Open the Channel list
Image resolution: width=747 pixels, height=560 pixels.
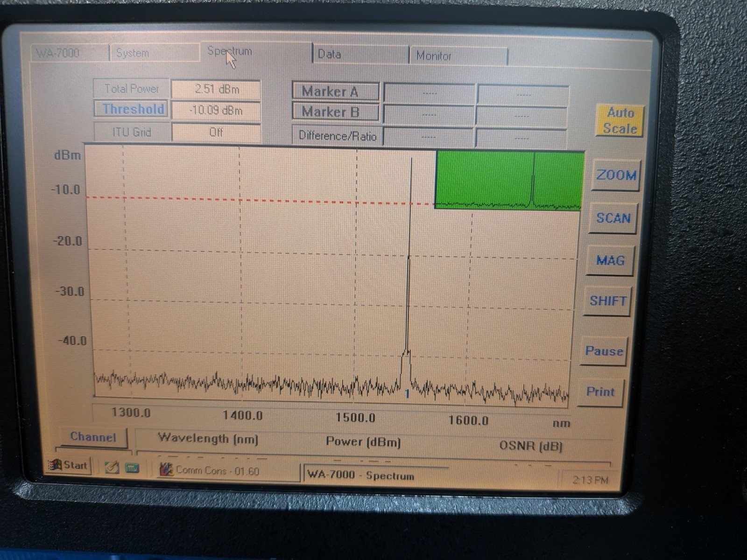93,437
